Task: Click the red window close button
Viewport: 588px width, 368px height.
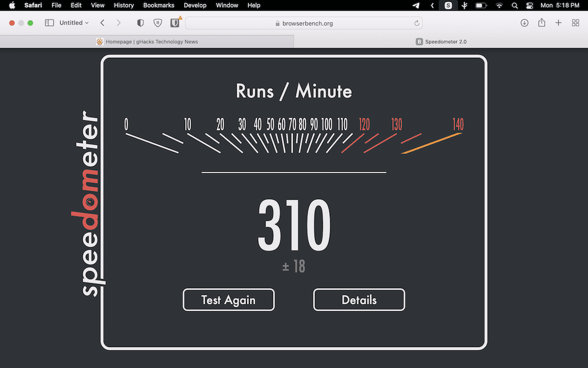Action: [x=12, y=23]
